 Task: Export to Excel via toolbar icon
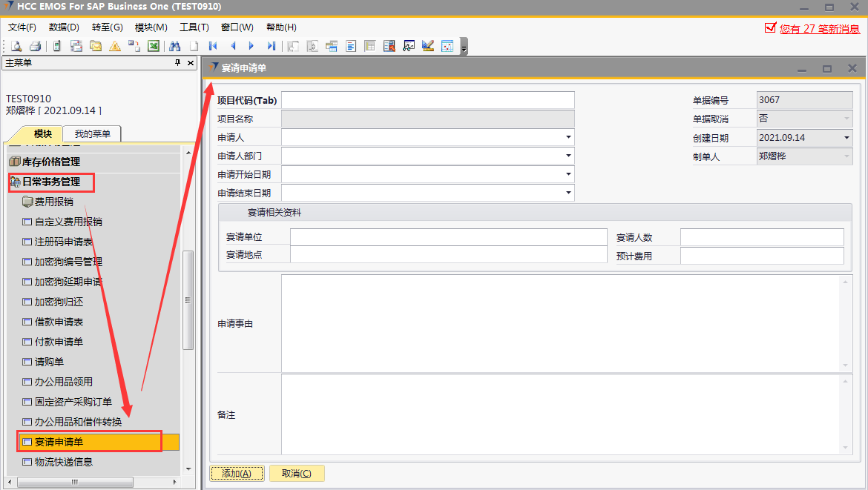[x=154, y=46]
